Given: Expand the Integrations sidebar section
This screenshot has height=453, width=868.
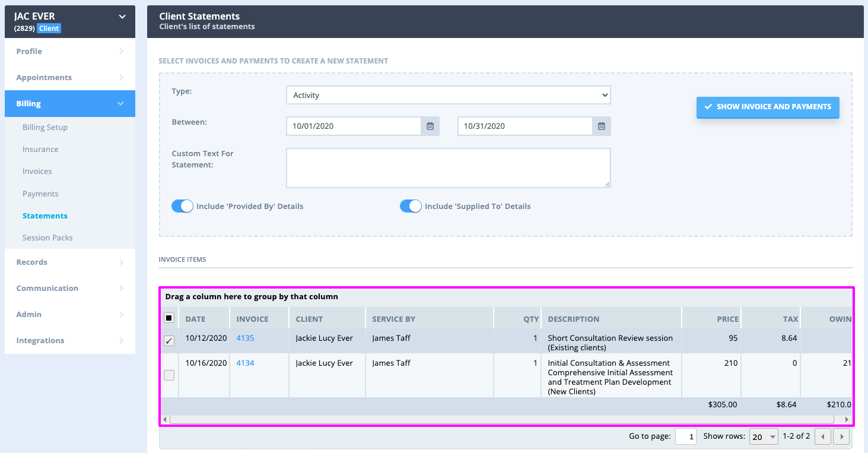Looking at the screenshot, I should tap(70, 341).
